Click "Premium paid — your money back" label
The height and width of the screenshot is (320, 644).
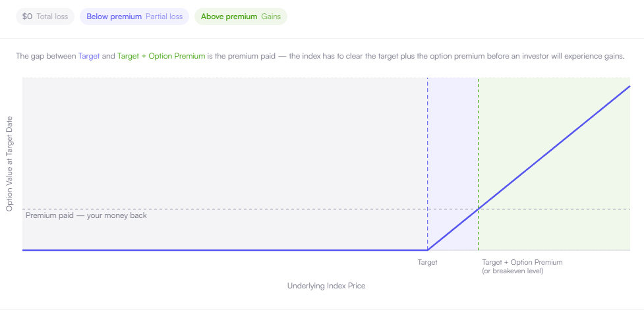click(86, 215)
